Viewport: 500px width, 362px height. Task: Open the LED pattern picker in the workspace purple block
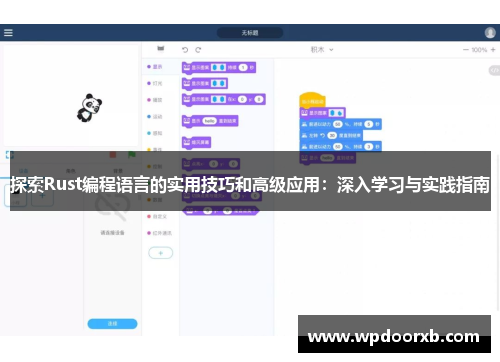click(336, 113)
